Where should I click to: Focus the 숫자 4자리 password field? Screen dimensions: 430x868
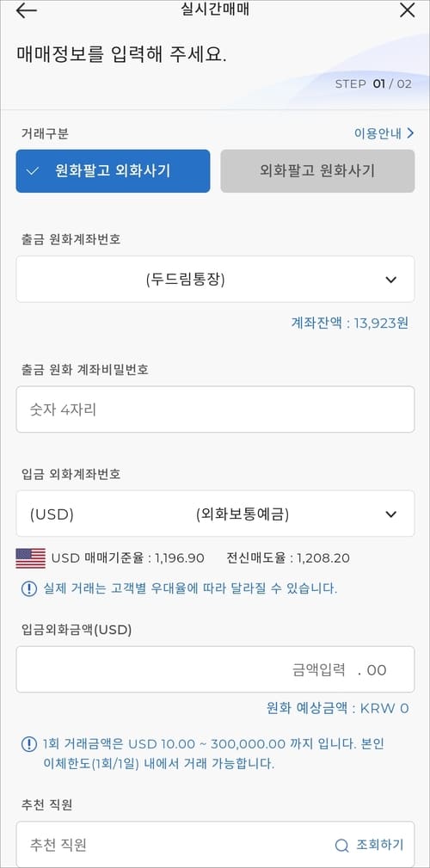pyautogui.click(x=215, y=409)
